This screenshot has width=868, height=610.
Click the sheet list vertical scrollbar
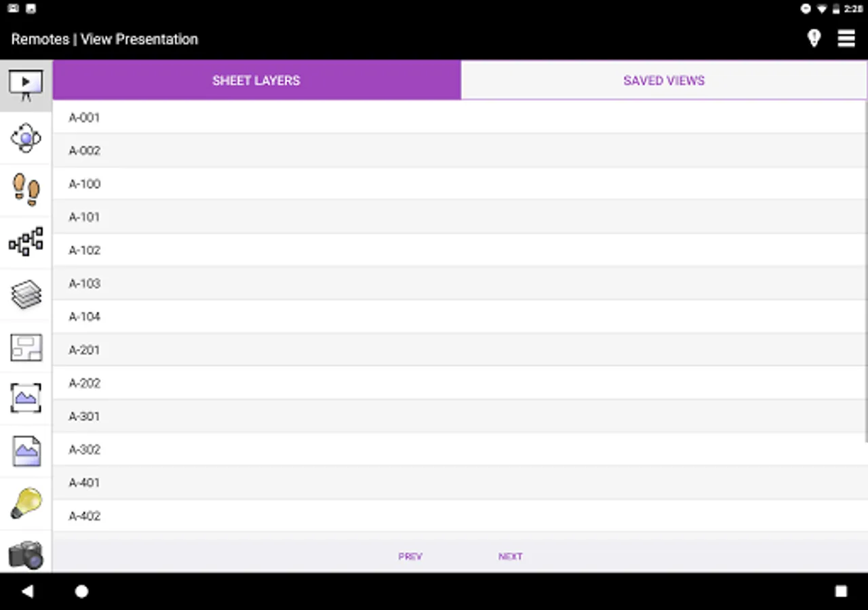pos(866,271)
